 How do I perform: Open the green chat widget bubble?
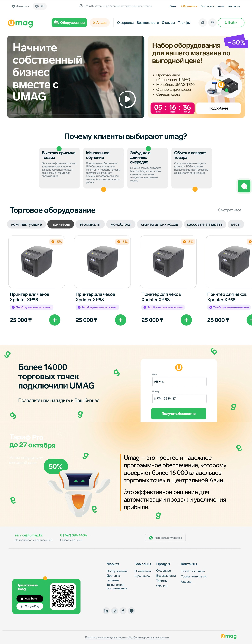244,186
